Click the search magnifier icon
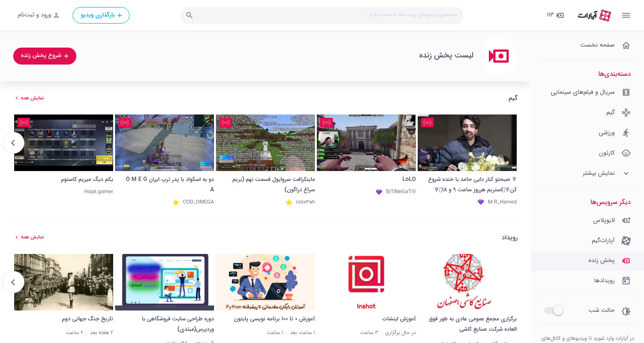This screenshot has width=644, height=343. [190, 15]
